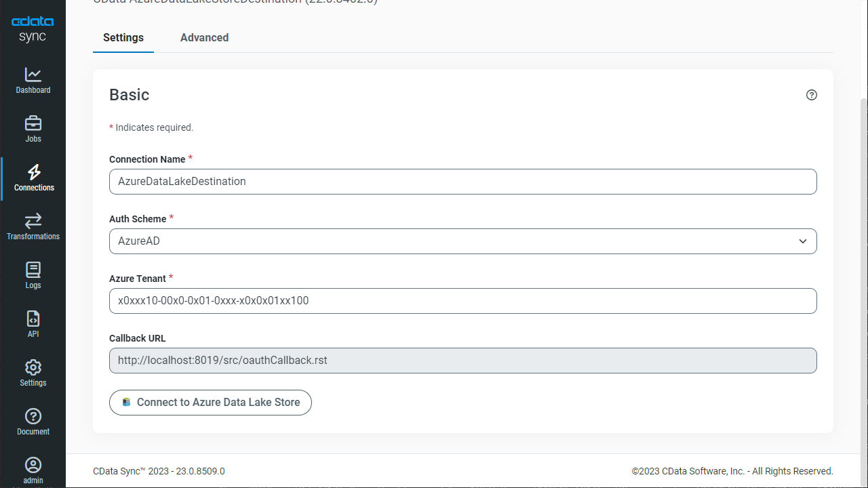
Task: Open the Logs book icon
Action: click(x=33, y=270)
